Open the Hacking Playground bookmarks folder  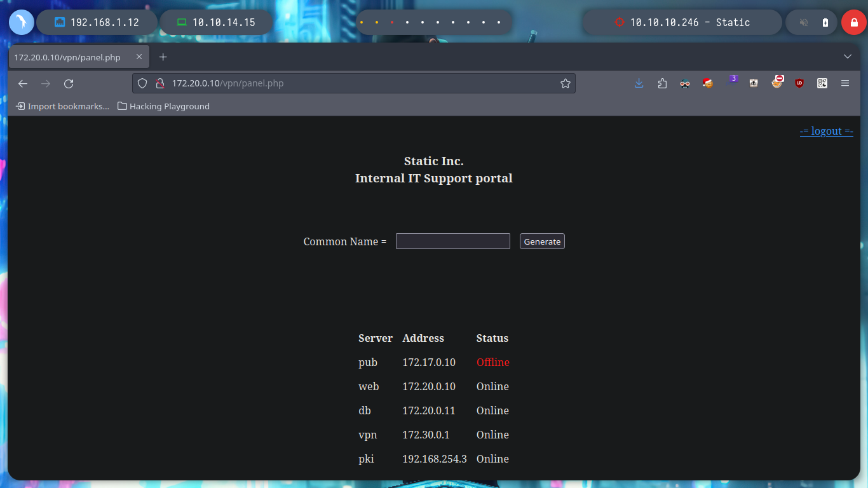(163, 106)
